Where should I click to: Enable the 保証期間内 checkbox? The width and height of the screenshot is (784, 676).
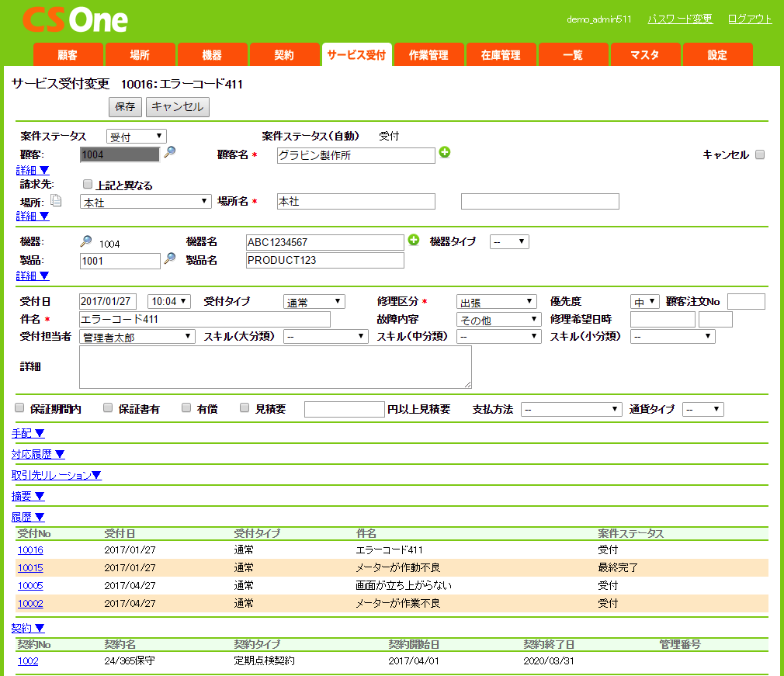tap(19, 407)
